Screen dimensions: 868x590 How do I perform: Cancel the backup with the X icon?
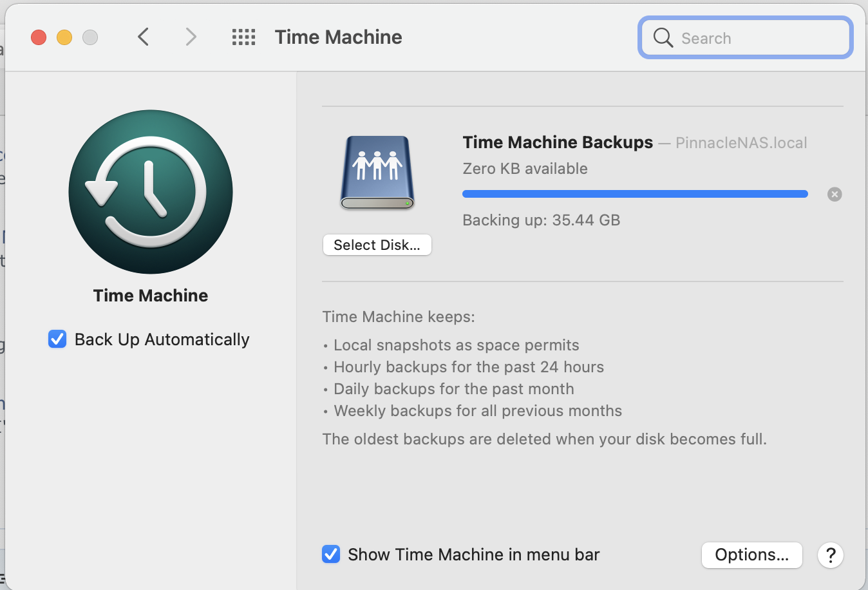click(835, 195)
